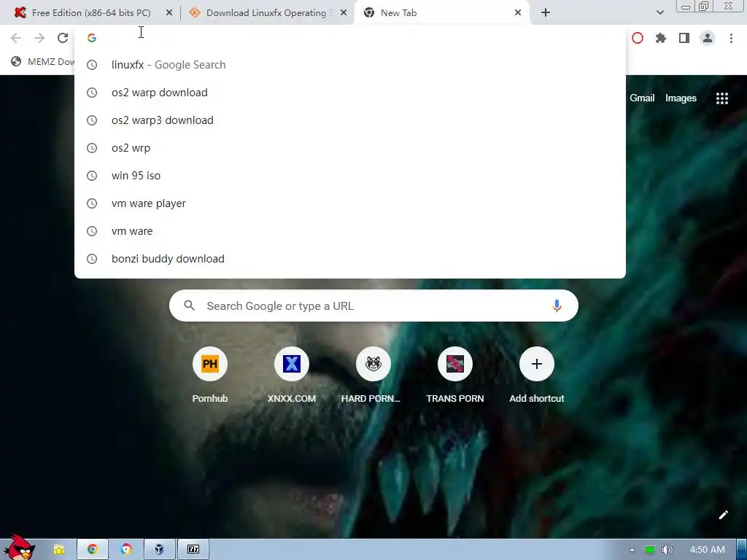The image size is (747, 560).
Task: Click the Add shortcut button
Action: (536, 376)
